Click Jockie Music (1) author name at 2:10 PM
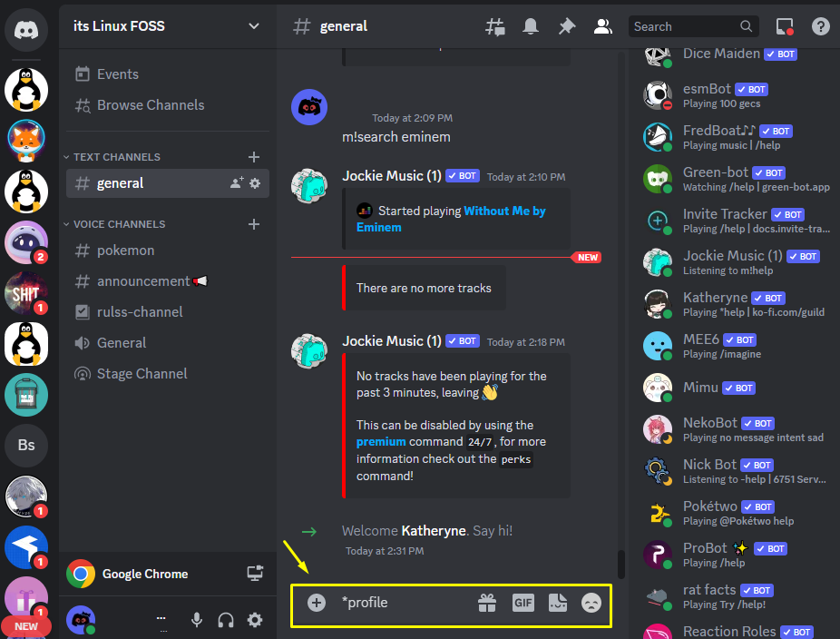Screen dimensions: 840x639 tap(392, 176)
